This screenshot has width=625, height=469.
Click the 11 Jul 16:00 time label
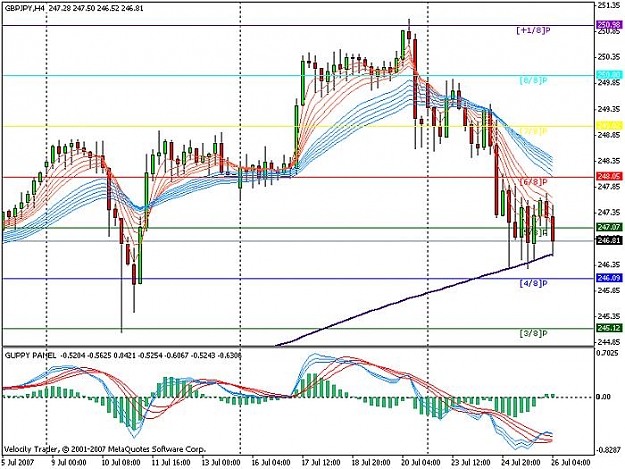[171, 463]
